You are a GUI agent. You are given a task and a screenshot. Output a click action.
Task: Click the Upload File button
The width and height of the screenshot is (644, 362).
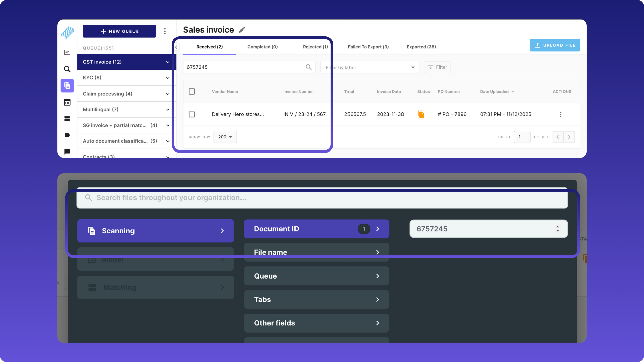point(555,45)
